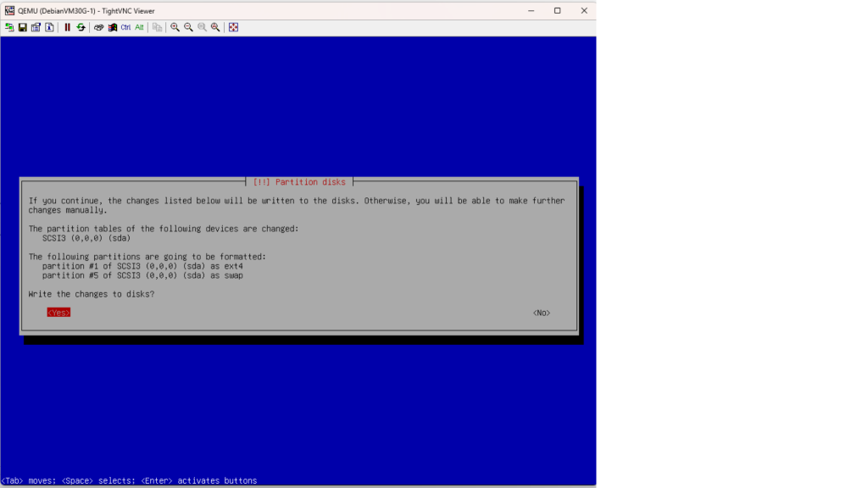868x488 pixels.
Task: Pause the remote session updates
Action: (68, 27)
